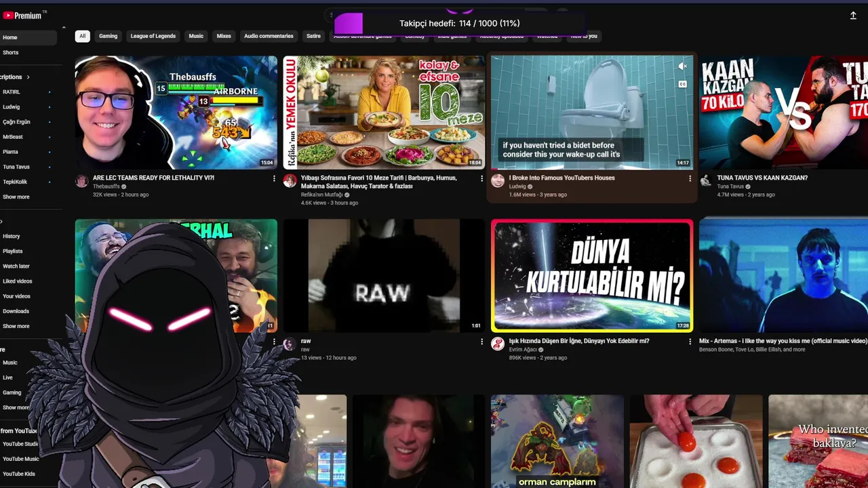Open three-dot menu for Refika's meze video
This screenshot has height=488, width=868.
point(482,178)
